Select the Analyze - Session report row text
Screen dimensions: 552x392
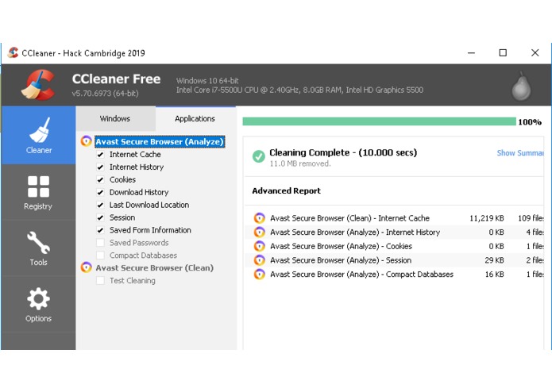(x=341, y=260)
